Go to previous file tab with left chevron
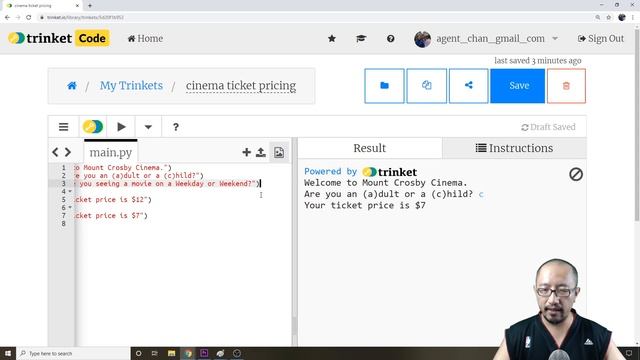This screenshot has width=640, height=360. pos(55,152)
